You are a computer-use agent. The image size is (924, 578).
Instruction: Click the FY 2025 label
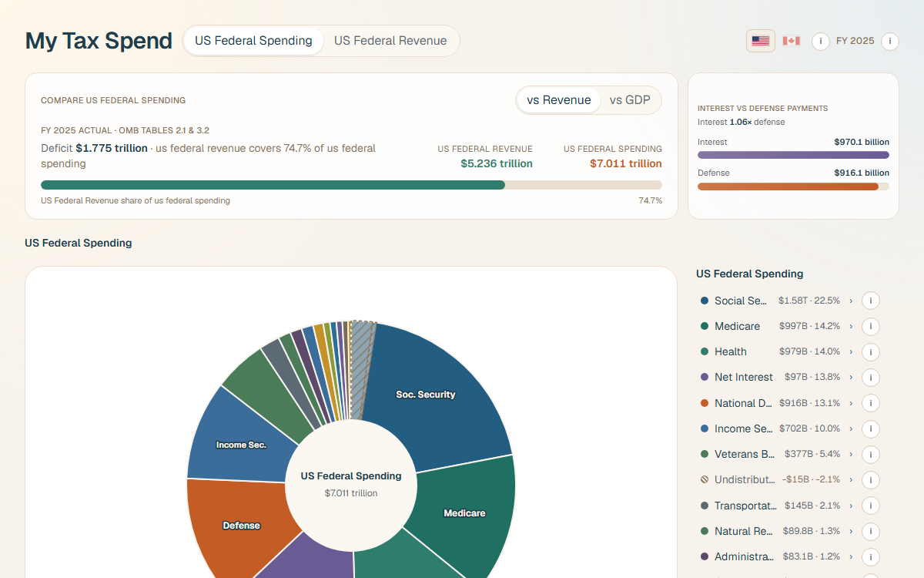(x=855, y=41)
